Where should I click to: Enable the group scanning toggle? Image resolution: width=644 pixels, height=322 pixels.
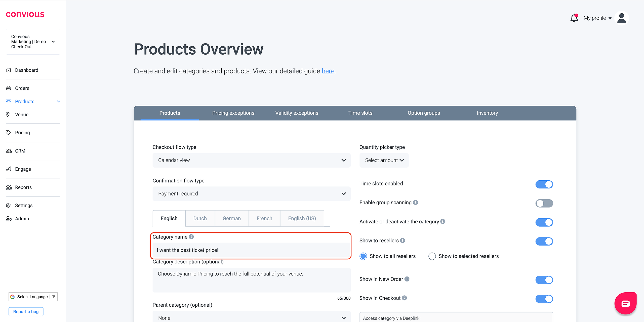tap(544, 203)
